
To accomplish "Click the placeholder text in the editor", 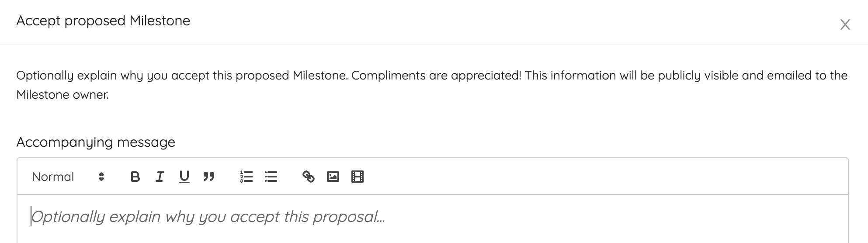I will (208, 217).
